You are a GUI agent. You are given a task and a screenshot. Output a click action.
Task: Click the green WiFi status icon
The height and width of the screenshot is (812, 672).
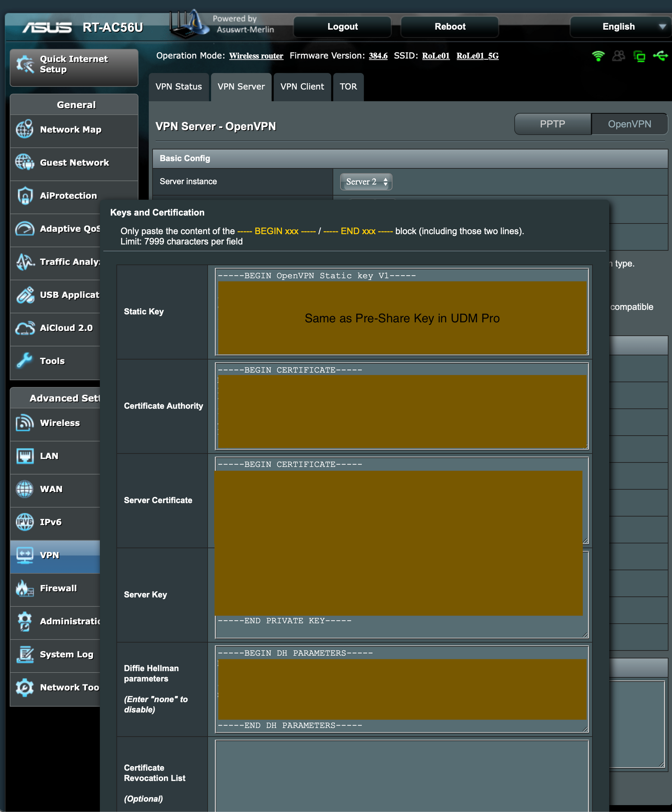click(x=598, y=56)
